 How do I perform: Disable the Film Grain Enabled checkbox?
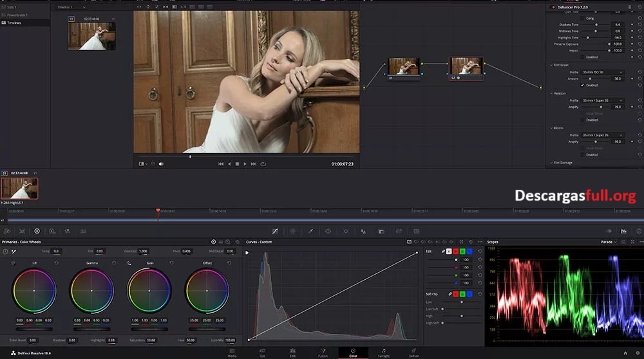(583, 85)
